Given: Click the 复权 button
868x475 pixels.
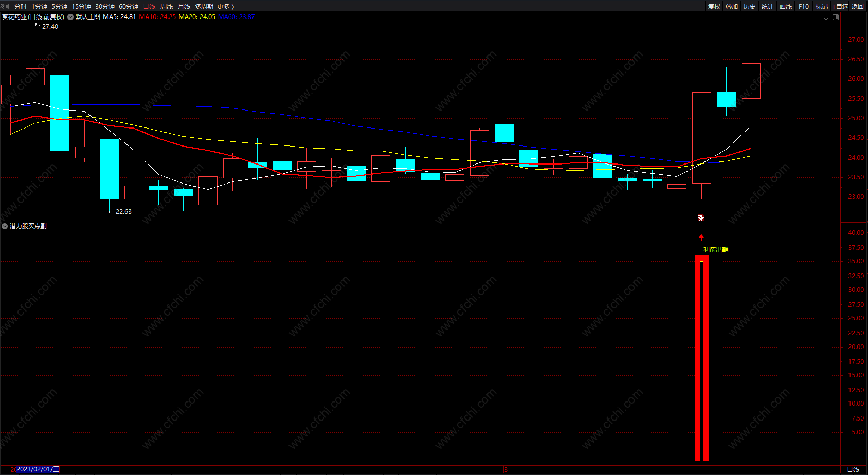Looking at the screenshot, I should coord(714,7).
